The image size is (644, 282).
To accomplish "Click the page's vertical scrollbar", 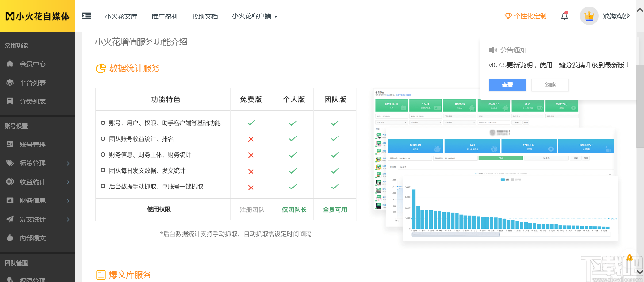I will [640, 108].
